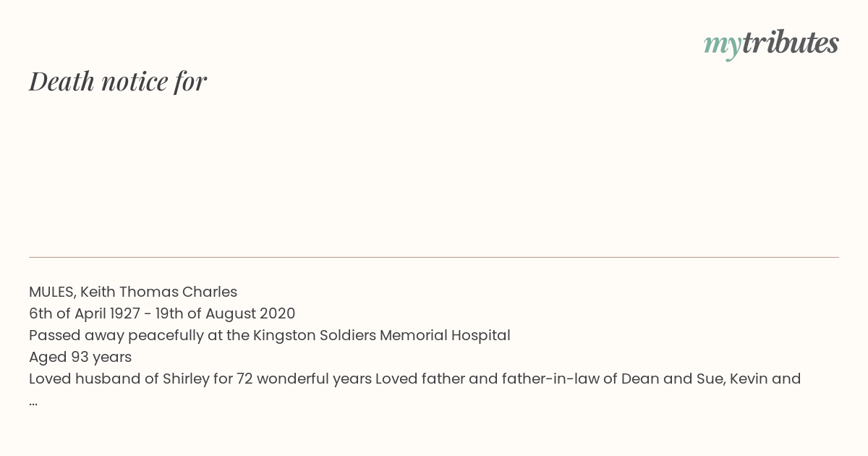Click the word 'Death' in heading

tap(61, 81)
